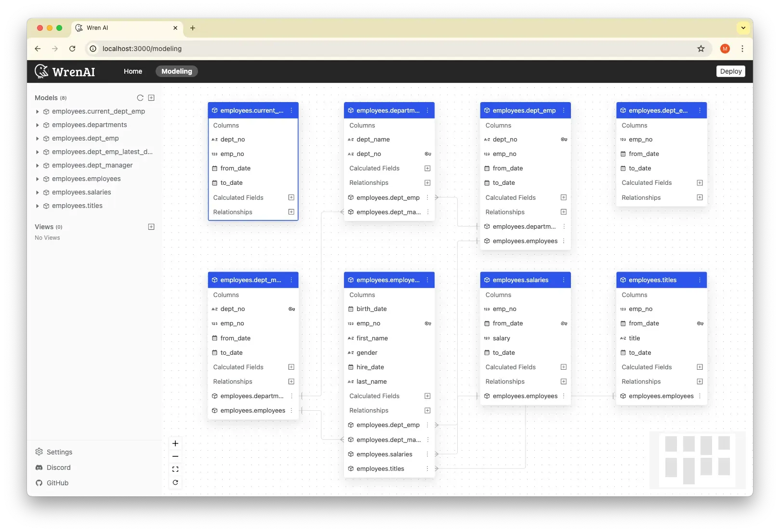The height and width of the screenshot is (532, 780).
Task: Open more options for employees.salaries model
Action: (564, 280)
